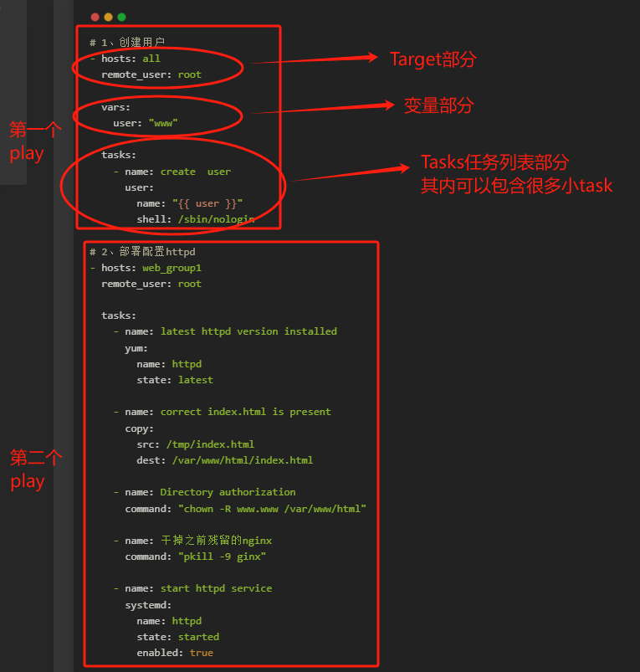Click the '# 1、创建用户' comment line
The height and width of the screenshot is (672, 640).
tap(127, 43)
